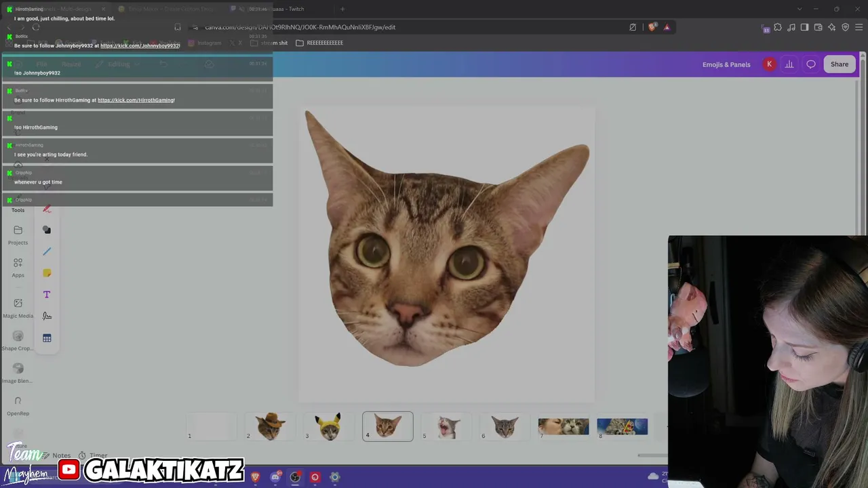Select page 7 thumbnail

pos(564,426)
